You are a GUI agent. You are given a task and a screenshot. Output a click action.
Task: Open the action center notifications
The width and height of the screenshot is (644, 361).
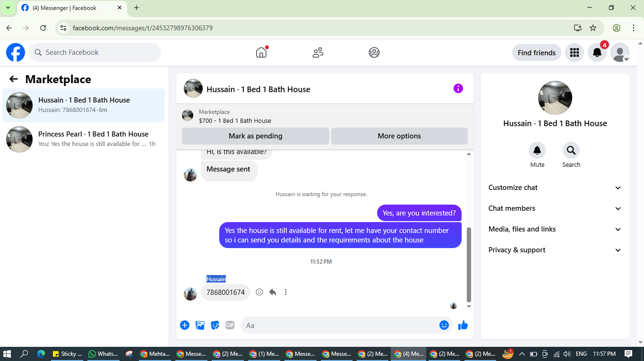point(628,353)
